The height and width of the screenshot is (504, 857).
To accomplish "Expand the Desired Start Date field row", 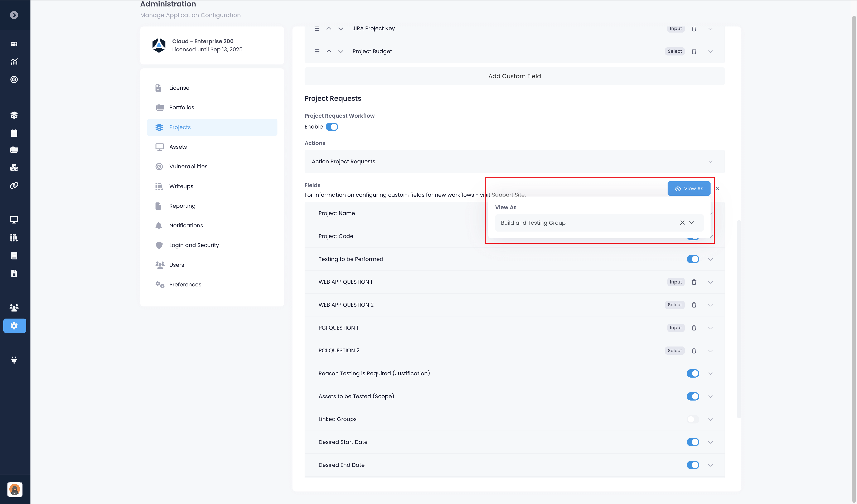I will [710, 442].
